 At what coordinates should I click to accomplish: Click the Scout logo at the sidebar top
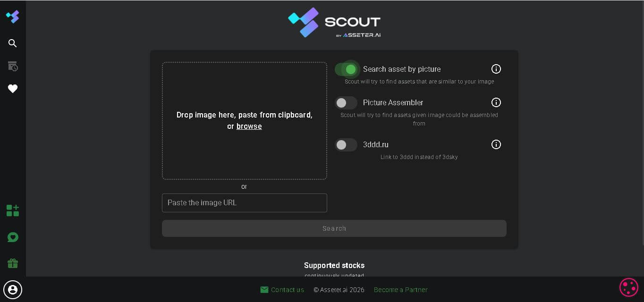click(x=12, y=16)
